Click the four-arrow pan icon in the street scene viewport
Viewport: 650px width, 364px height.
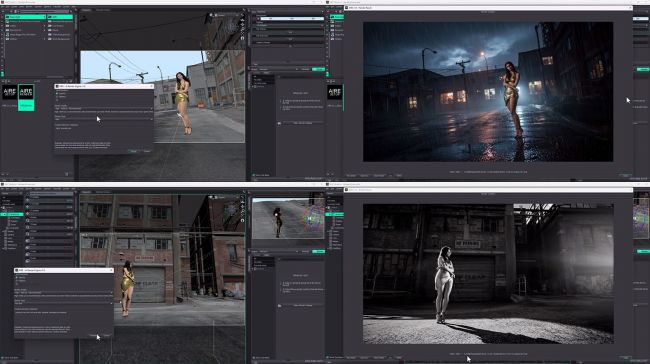[x=243, y=24]
